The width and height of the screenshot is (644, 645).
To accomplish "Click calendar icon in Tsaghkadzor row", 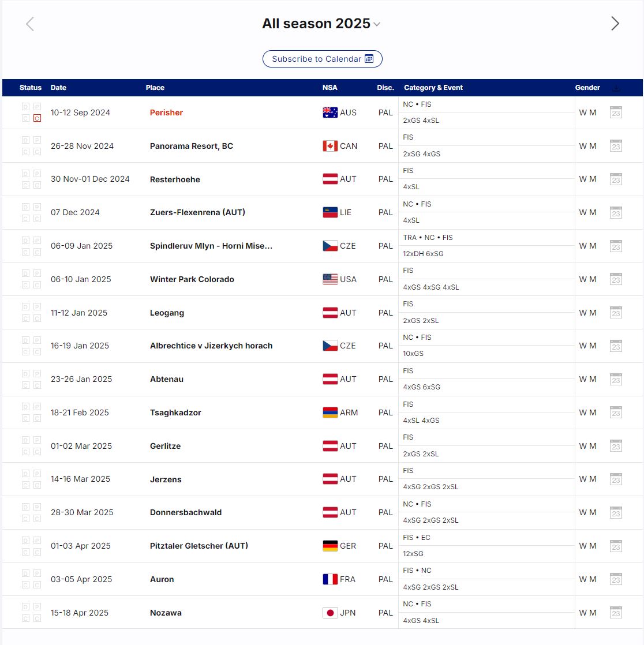I will 616,412.
